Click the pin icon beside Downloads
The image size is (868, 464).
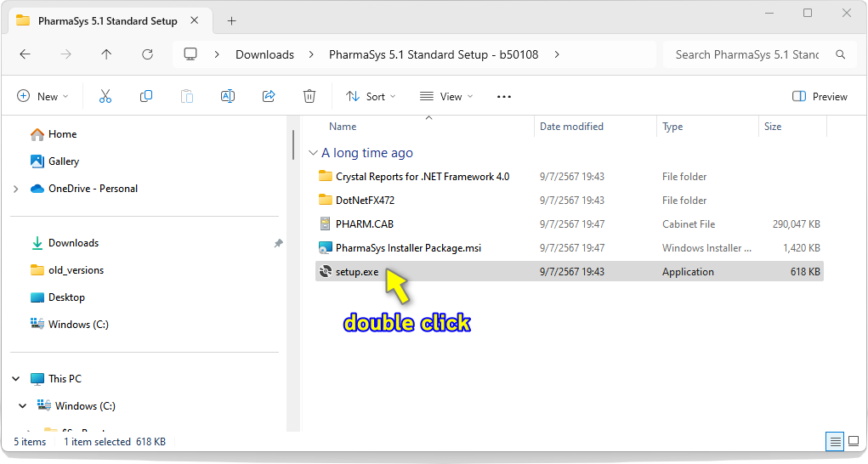pyautogui.click(x=279, y=243)
